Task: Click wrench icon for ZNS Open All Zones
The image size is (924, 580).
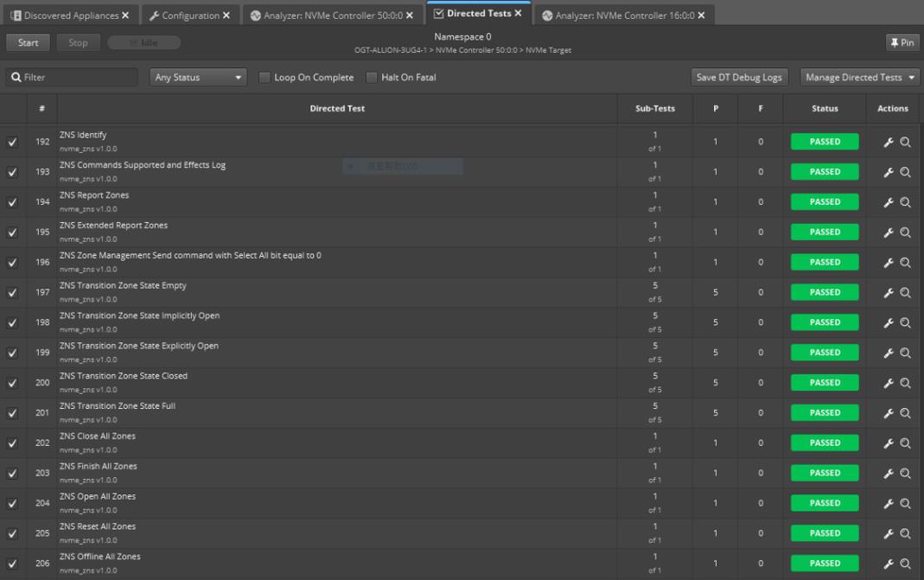Action: pyautogui.click(x=888, y=504)
